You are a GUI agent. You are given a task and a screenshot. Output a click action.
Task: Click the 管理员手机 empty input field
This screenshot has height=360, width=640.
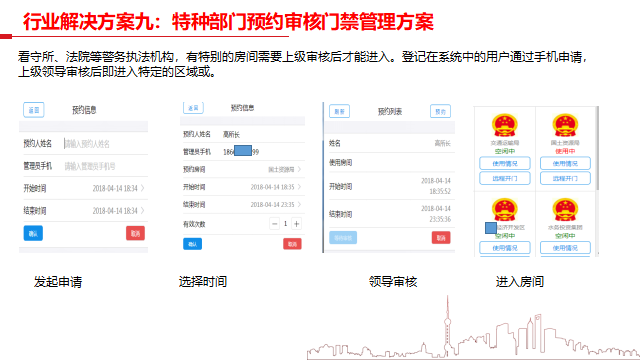coord(105,166)
